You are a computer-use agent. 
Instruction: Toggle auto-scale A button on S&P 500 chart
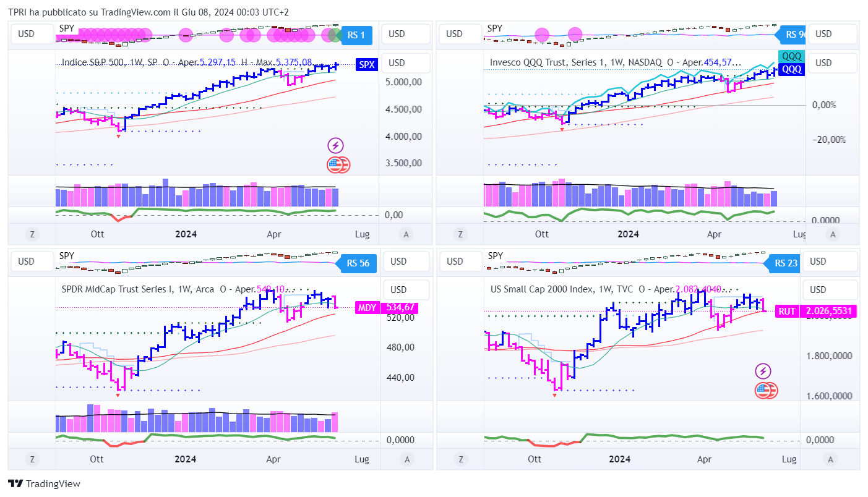click(406, 234)
